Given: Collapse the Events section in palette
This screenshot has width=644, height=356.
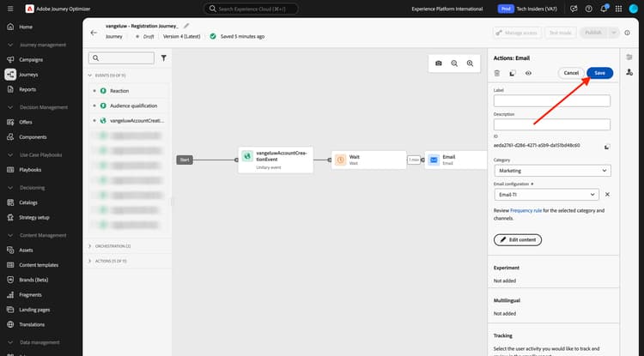Looking at the screenshot, I should click(x=90, y=75).
